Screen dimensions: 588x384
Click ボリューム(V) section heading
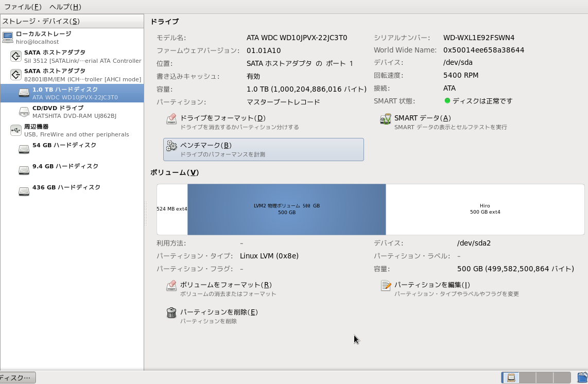pyautogui.click(x=175, y=172)
